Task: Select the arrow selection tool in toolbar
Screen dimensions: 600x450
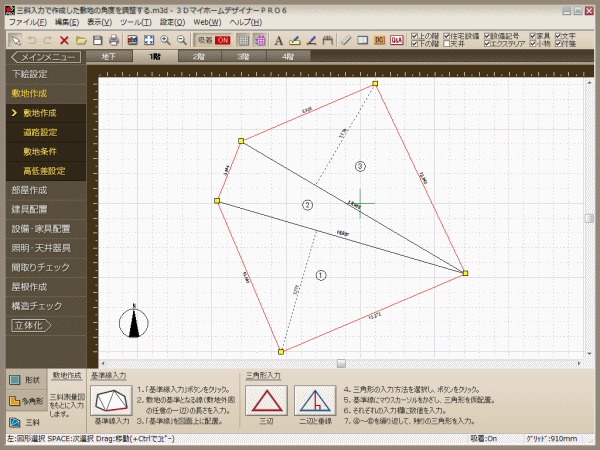Action: [x=14, y=40]
